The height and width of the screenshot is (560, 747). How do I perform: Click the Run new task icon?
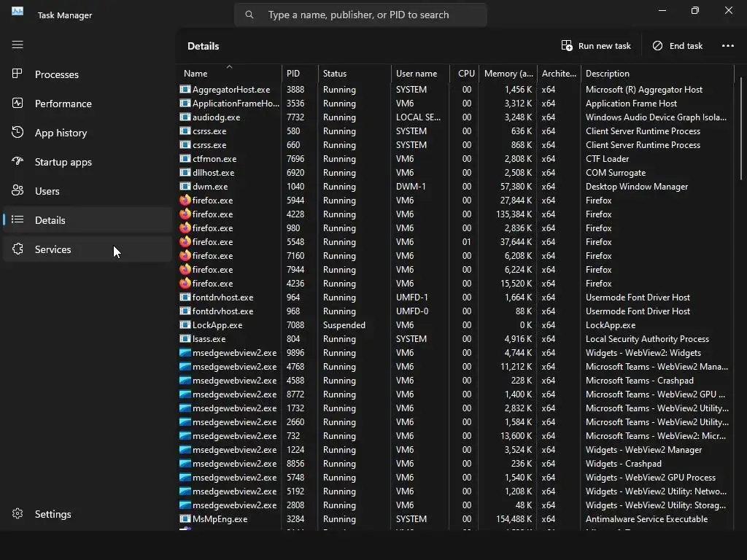(567, 46)
